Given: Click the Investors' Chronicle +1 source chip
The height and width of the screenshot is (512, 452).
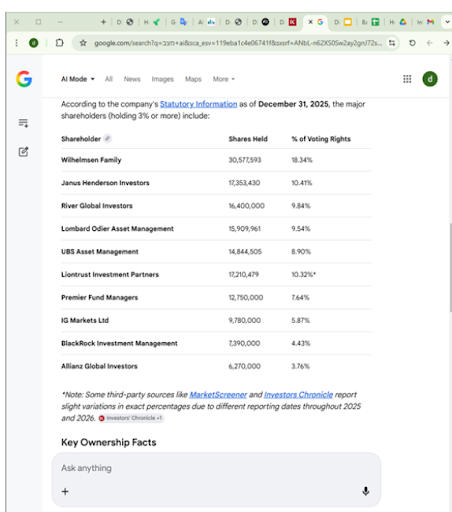Looking at the screenshot, I should coord(131,418).
